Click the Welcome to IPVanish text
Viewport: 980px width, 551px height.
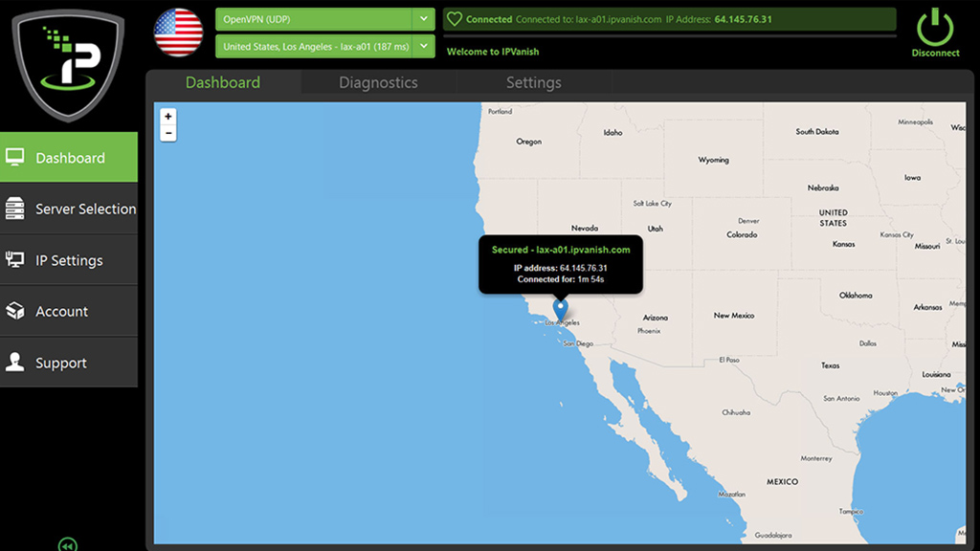coord(493,52)
